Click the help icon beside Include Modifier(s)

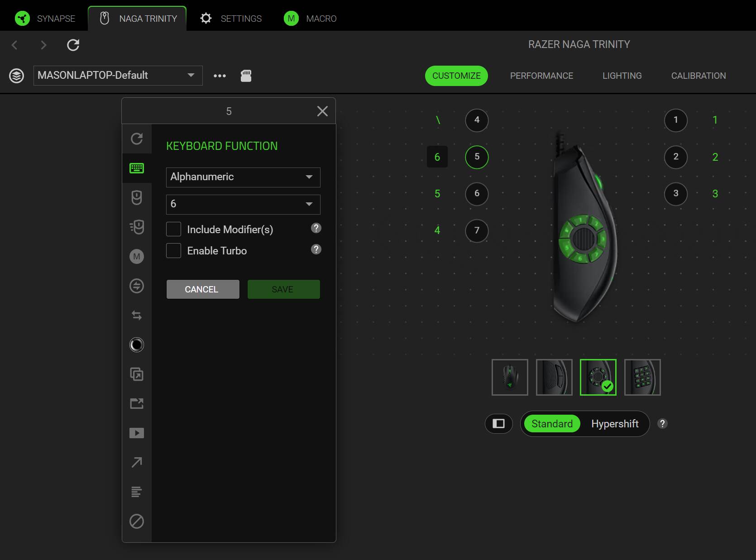tap(316, 228)
